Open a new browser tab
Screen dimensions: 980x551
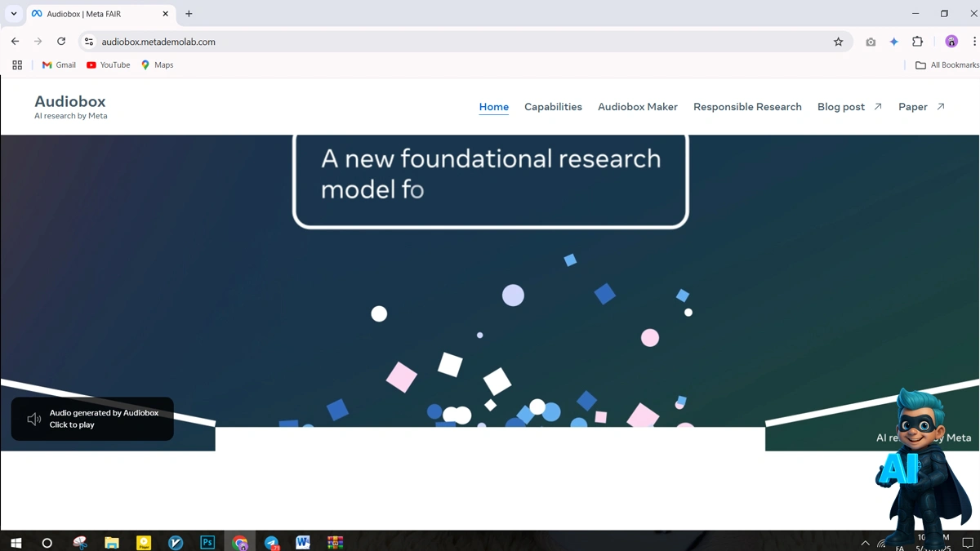point(189,14)
